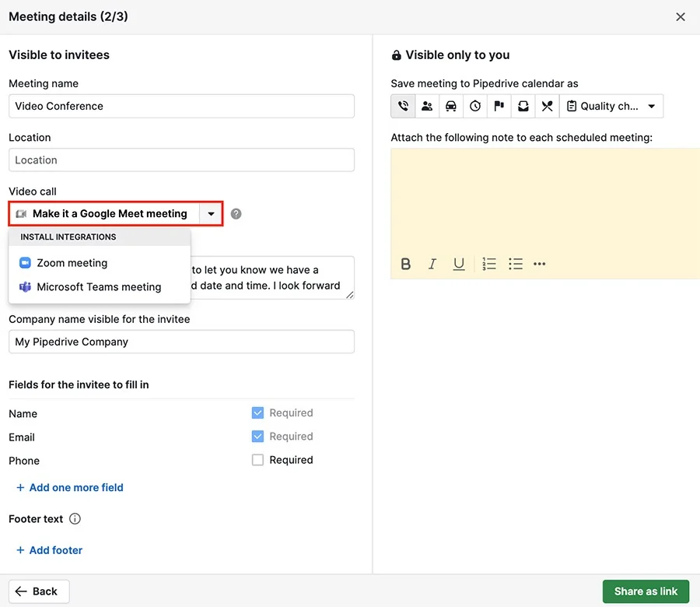700x607 pixels.
Task: Click Make it a Google Meet meeting
Action: pyautogui.click(x=104, y=214)
